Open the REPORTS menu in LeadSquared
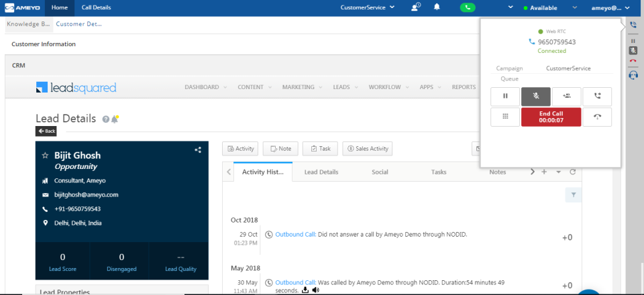 coord(464,87)
